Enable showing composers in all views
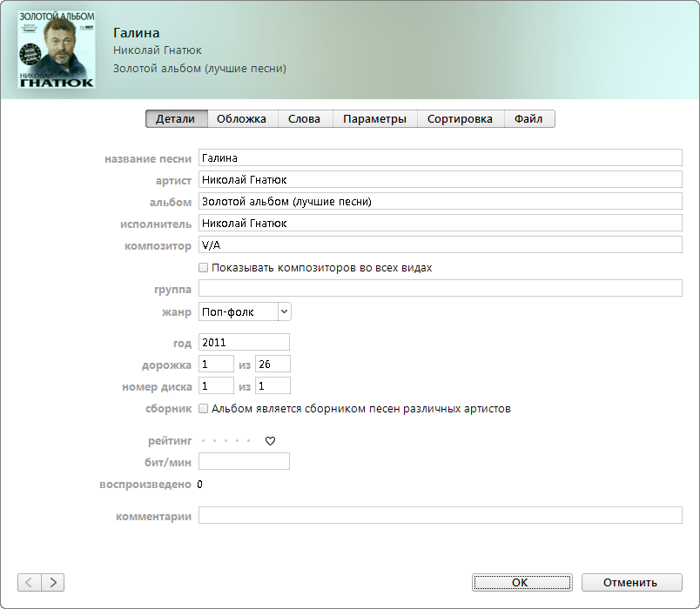 pos(204,268)
